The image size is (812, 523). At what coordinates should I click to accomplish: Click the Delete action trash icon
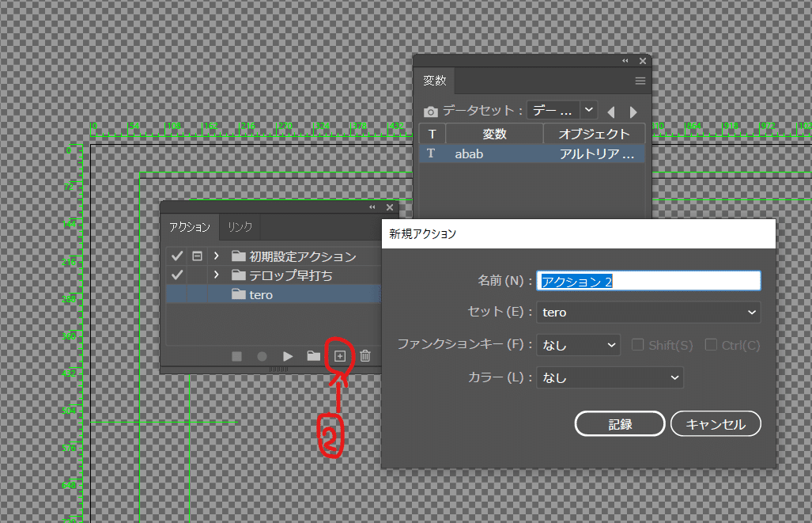pyautogui.click(x=364, y=356)
